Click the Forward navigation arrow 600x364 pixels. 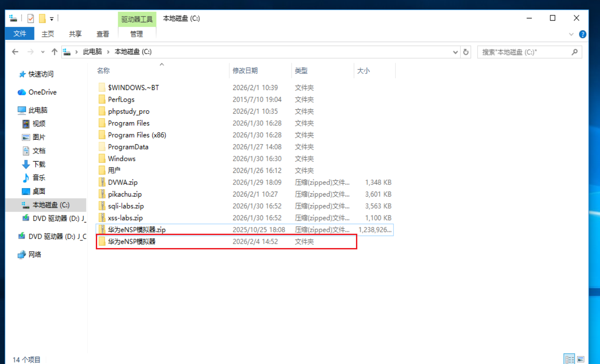pyautogui.click(x=30, y=52)
